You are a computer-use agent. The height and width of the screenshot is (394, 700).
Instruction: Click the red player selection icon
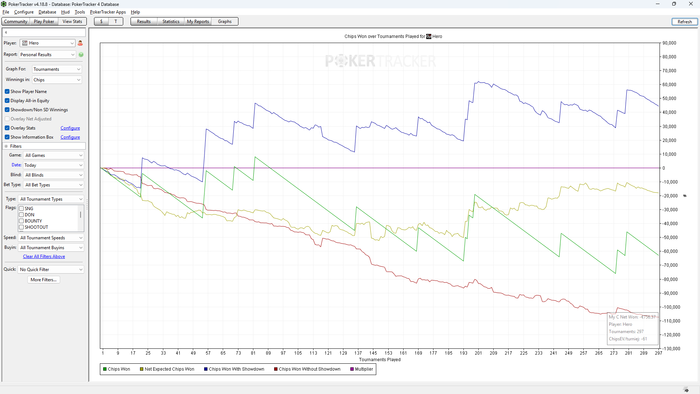coord(80,43)
